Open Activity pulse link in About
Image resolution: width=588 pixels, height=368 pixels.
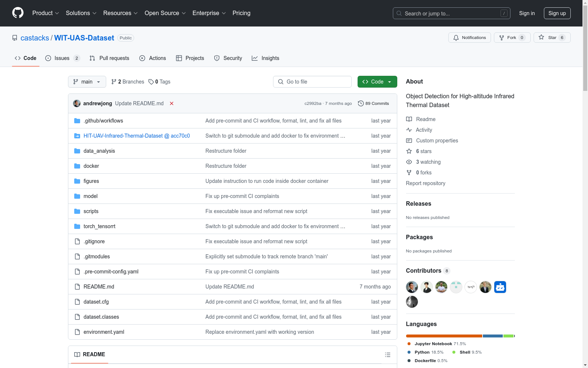[x=419, y=130]
